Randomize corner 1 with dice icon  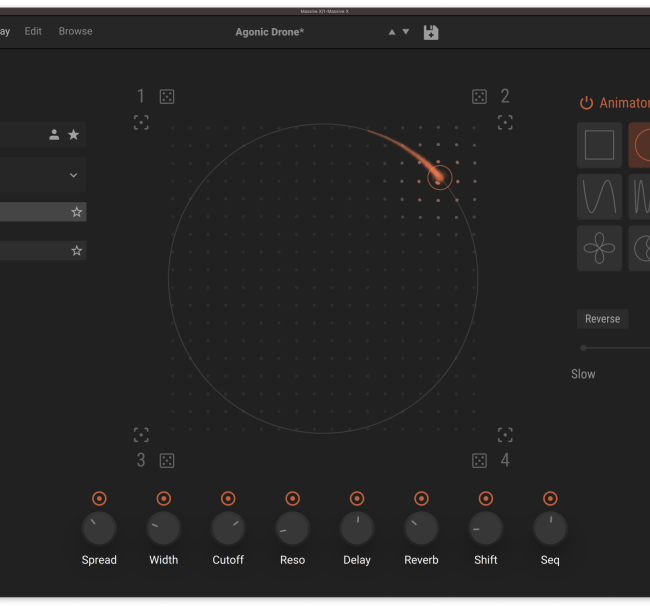[167, 96]
